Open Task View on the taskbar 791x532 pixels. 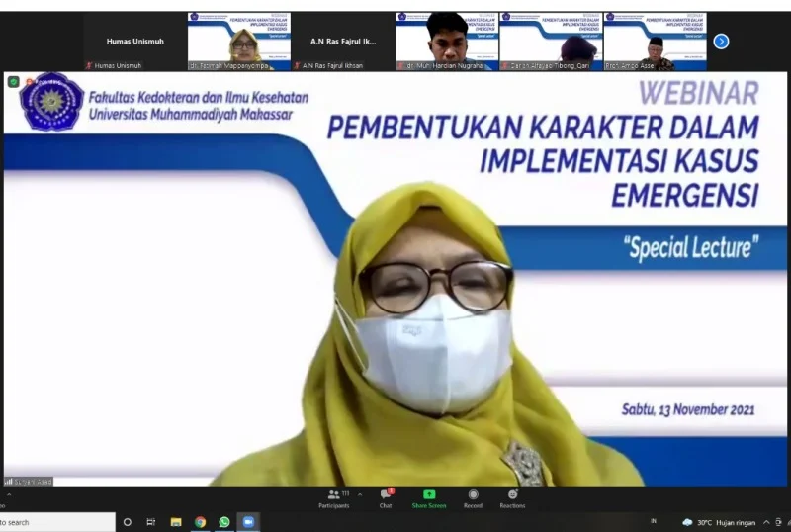pyautogui.click(x=151, y=522)
